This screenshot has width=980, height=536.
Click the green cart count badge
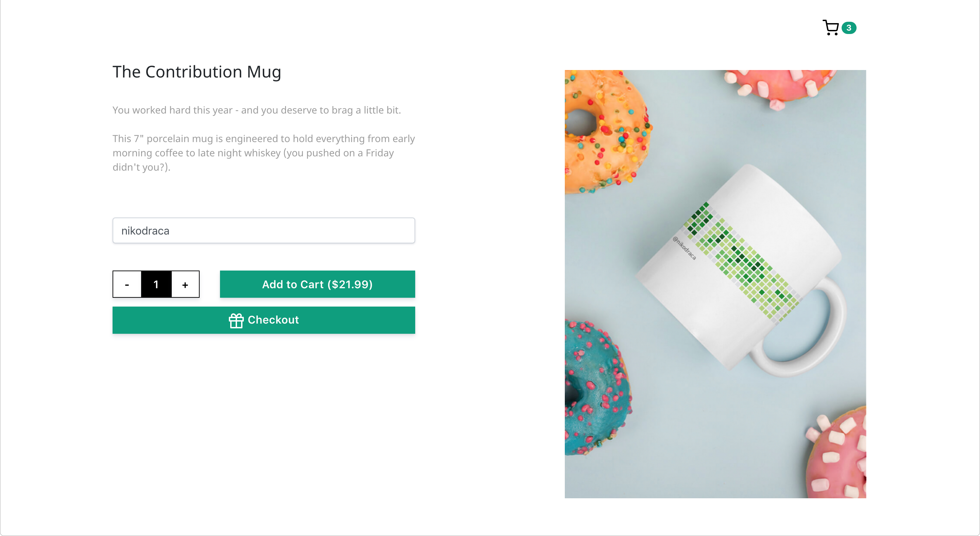click(x=849, y=28)
